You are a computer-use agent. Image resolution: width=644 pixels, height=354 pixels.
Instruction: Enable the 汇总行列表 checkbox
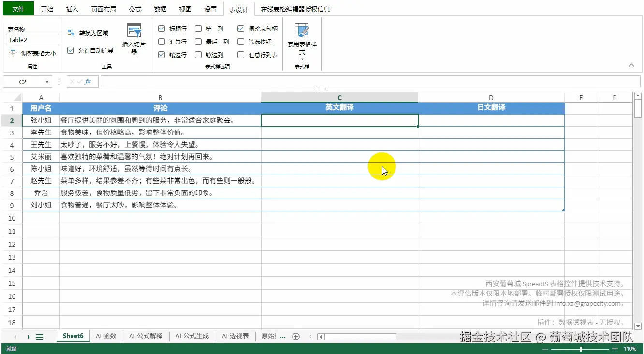pyautogui.click(x=241, y=55)
